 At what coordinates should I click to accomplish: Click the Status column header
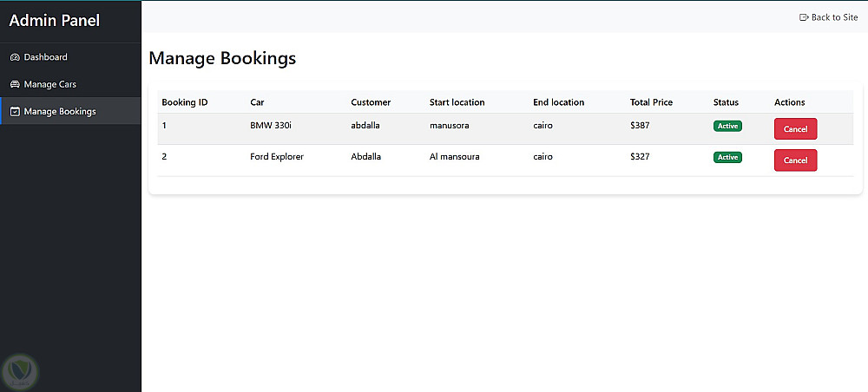click(x=726, y=102)
